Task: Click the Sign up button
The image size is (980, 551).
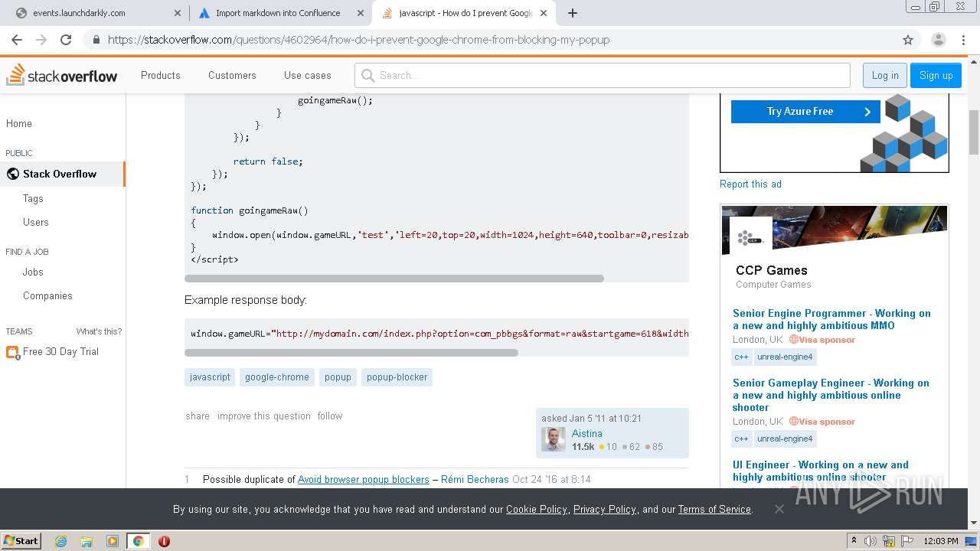Action: (936, 75)
